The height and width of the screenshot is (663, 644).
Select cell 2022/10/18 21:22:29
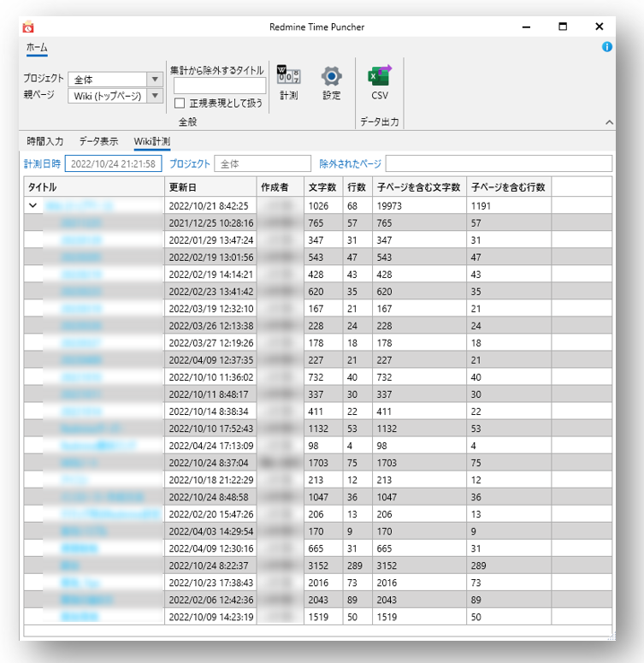(210, 480)
